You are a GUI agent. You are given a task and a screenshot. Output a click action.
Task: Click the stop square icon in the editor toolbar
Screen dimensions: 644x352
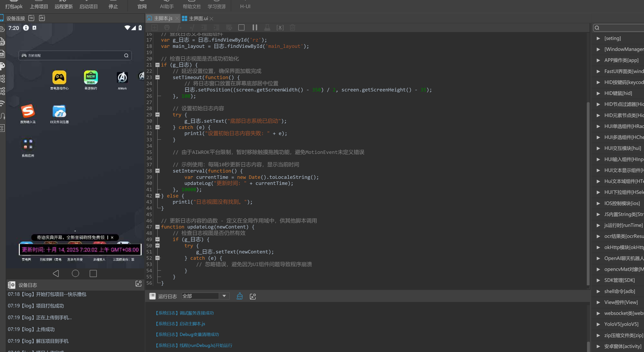click(241, 28)
